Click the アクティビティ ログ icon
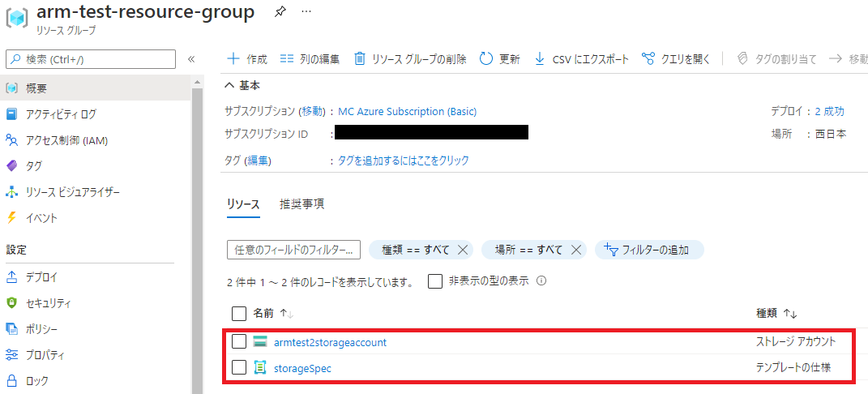 click(12, 114)
